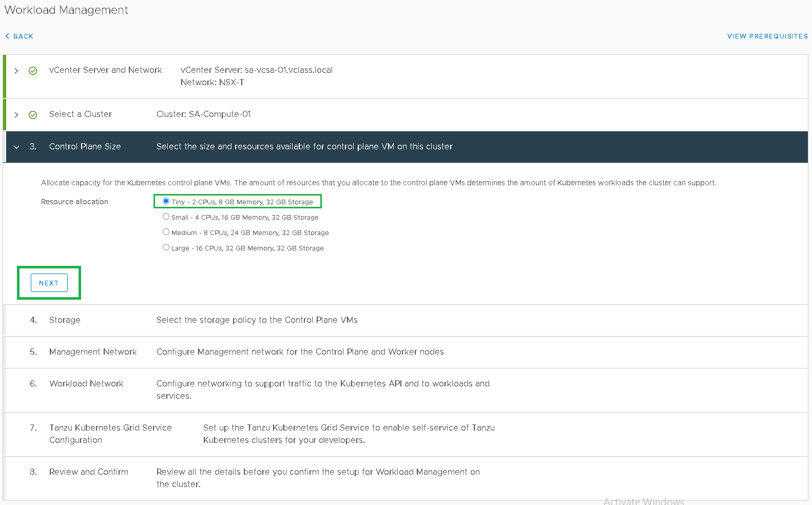Expand the vCenter Server and Network step

point(16,71)
